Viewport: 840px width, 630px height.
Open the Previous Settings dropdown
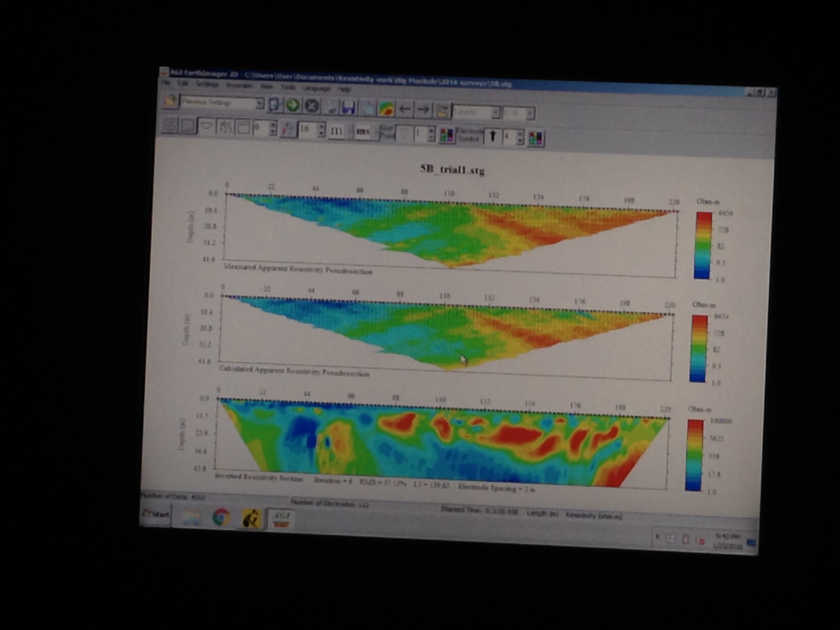[222, 103]
